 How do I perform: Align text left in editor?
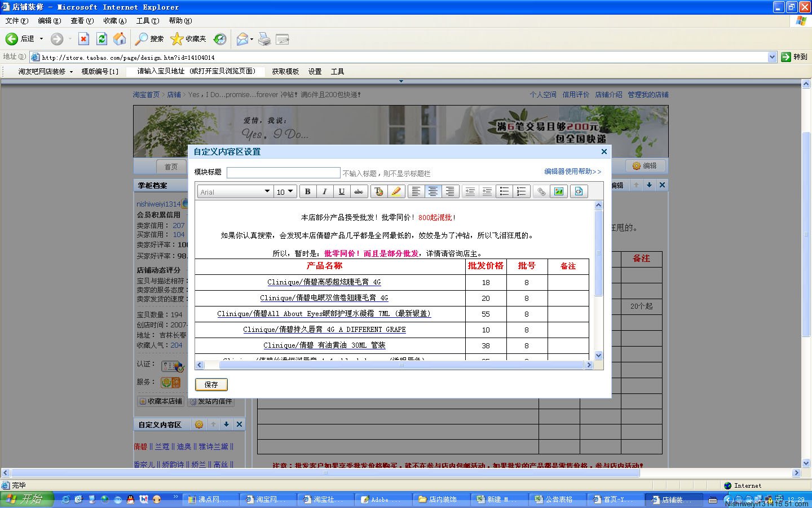pos(416,191)
